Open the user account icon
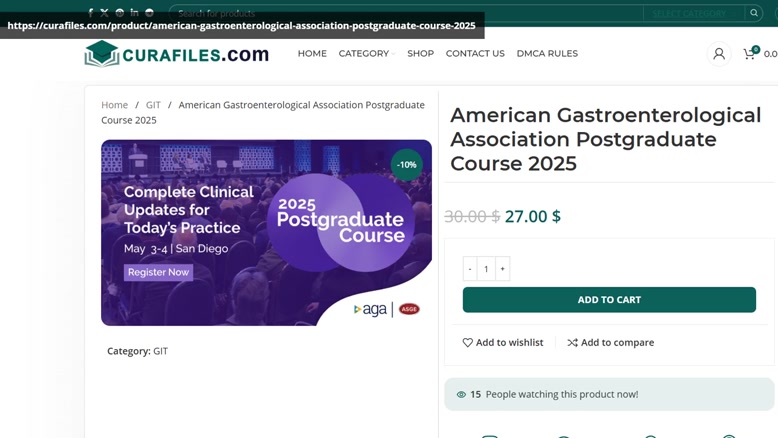778x438 pixels. [718, 54]
